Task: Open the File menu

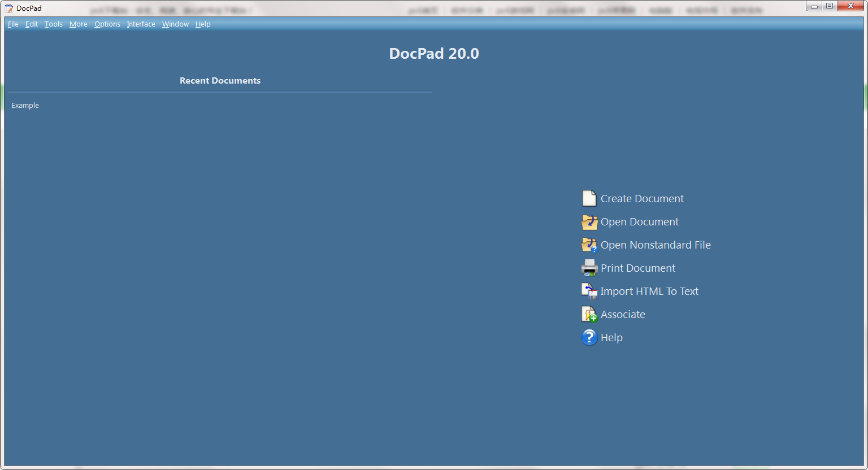Action: [x=13, y=24]
